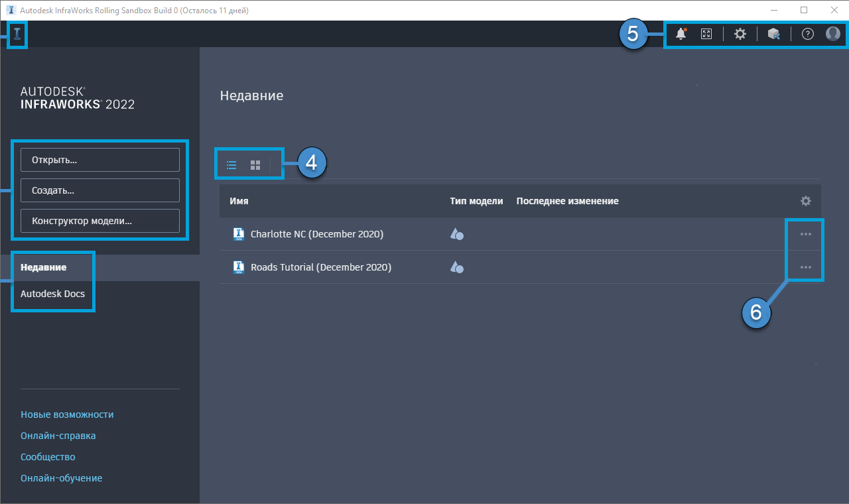Viewport: 849px width, 504px height.
Task: Switch to list view
Action: click(231, 165)
